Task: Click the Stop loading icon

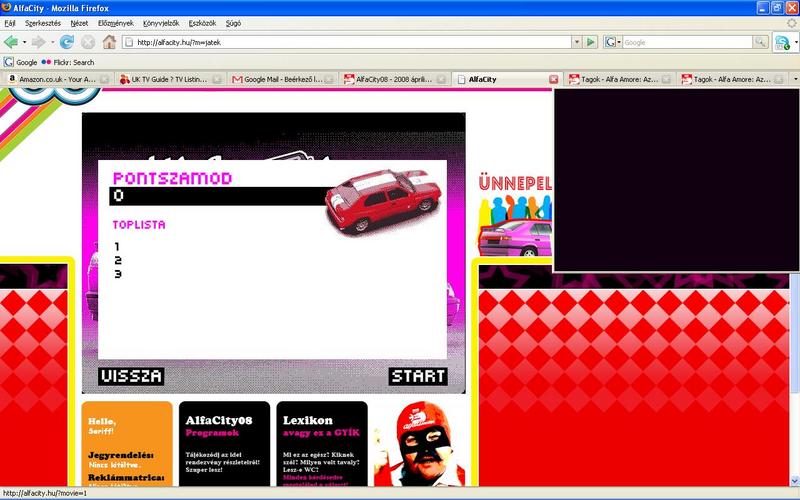Action: tap(88, 42)
